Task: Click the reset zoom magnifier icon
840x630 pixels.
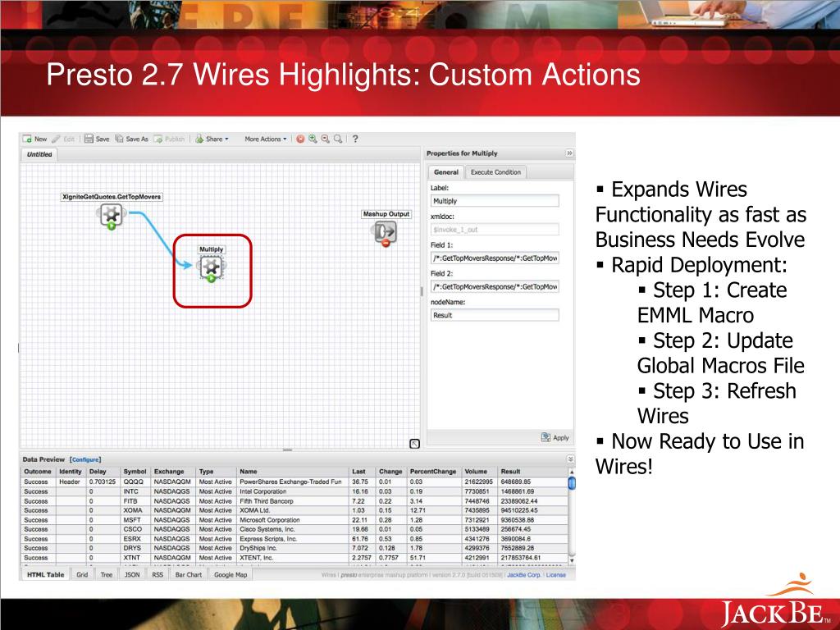Action: click(338, 139)
